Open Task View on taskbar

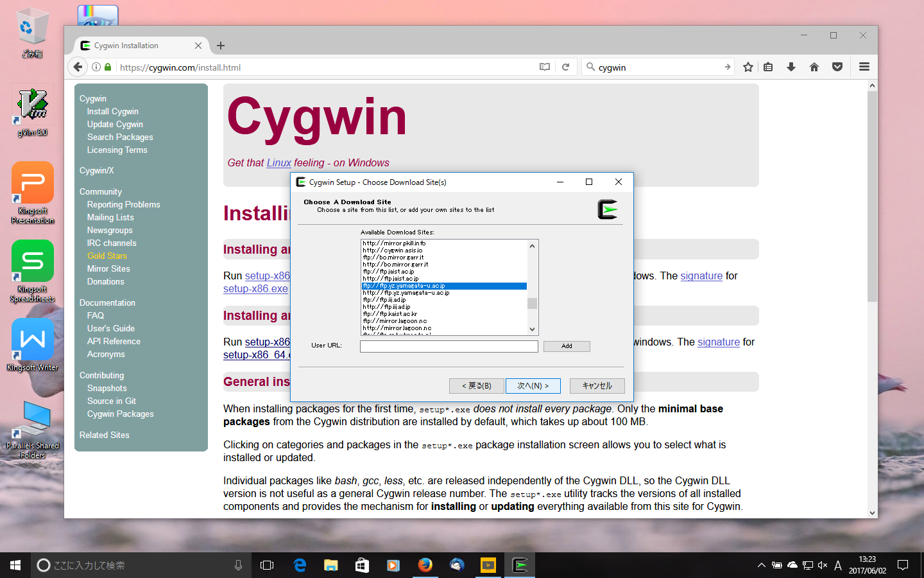(267, 565)
